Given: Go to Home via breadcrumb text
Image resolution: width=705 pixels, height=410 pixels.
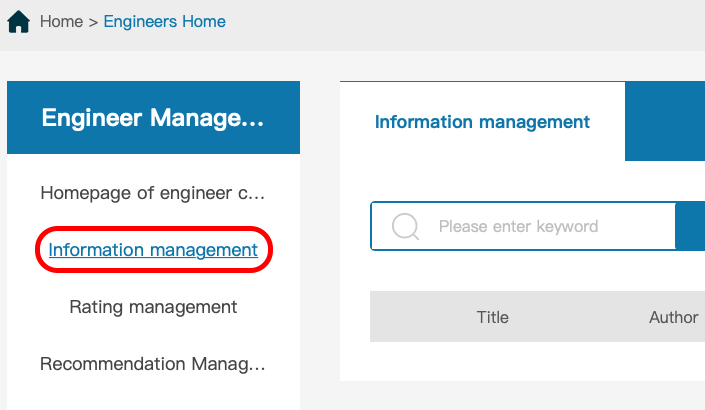Looking at the screenshot, I should tap(61, 22).
